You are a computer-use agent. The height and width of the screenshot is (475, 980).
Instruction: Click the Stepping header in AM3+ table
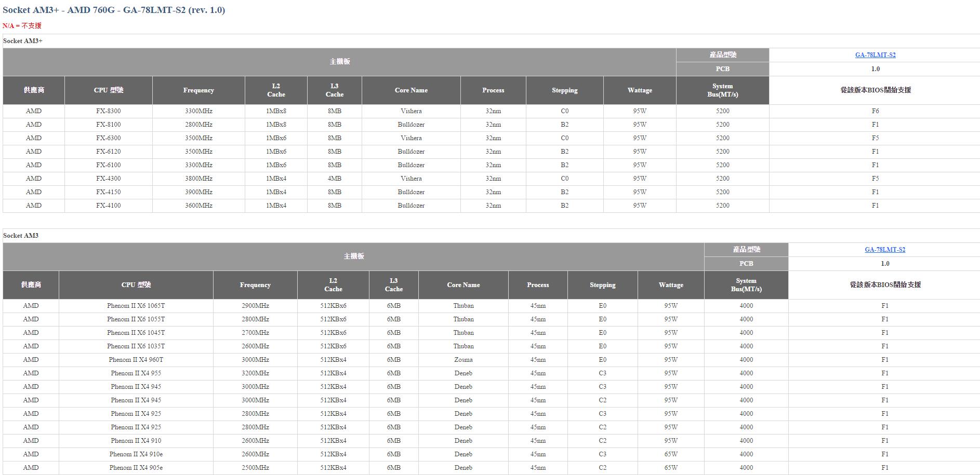(x=565, y=90)
